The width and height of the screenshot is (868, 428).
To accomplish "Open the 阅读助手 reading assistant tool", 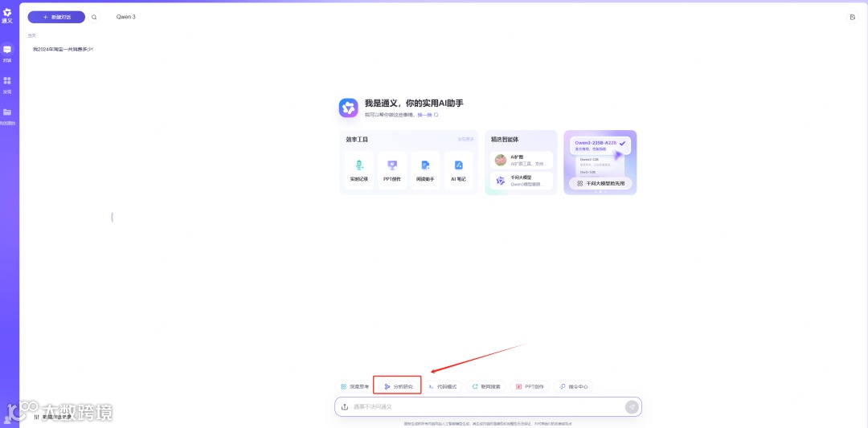I will pos(425,171).
